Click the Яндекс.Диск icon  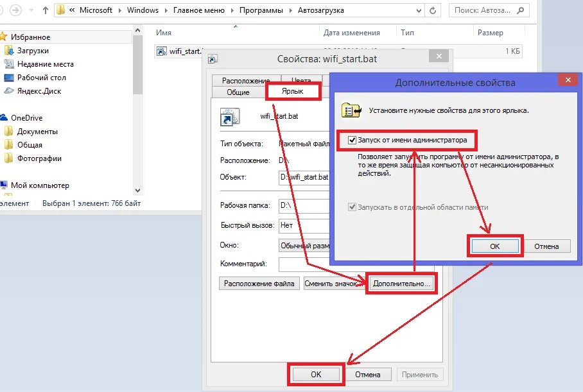pyautogui.click(x=9, y=90)
